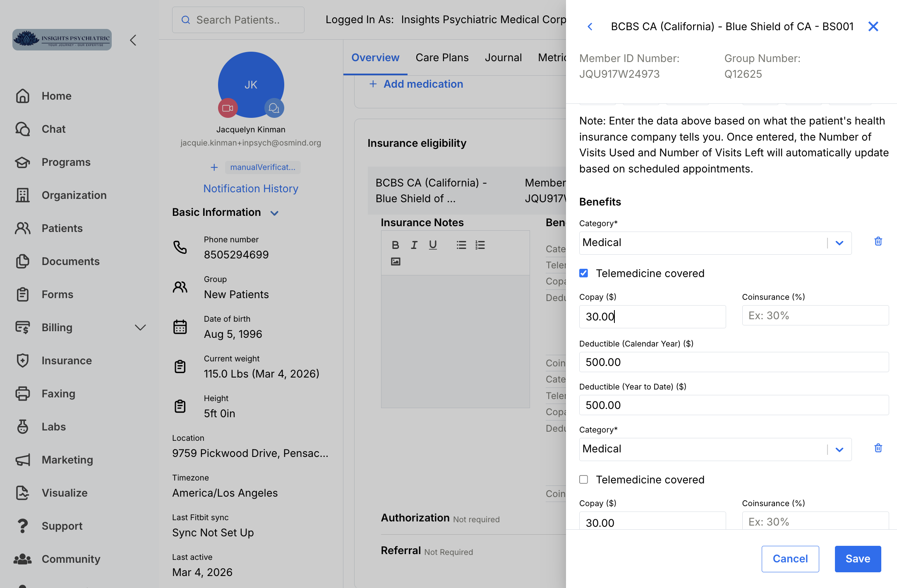Open the first Category dropdown set to Medical
This screenshot has height=588, width=897.
click(715, 243)
